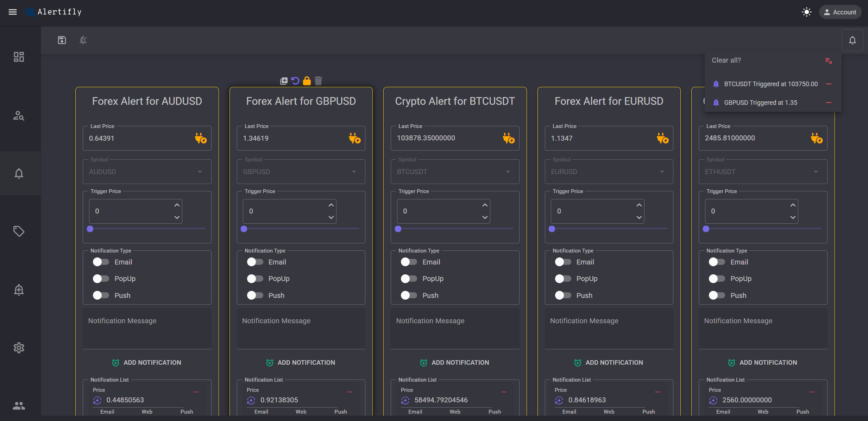This screenshot has height=421, width=868.
Task: Click the 0.92138305 price entry
Action: point(279,400)
